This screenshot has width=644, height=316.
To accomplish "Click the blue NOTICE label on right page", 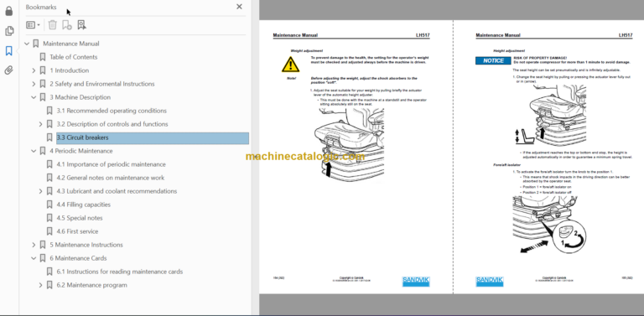I will tap(493, 60).
